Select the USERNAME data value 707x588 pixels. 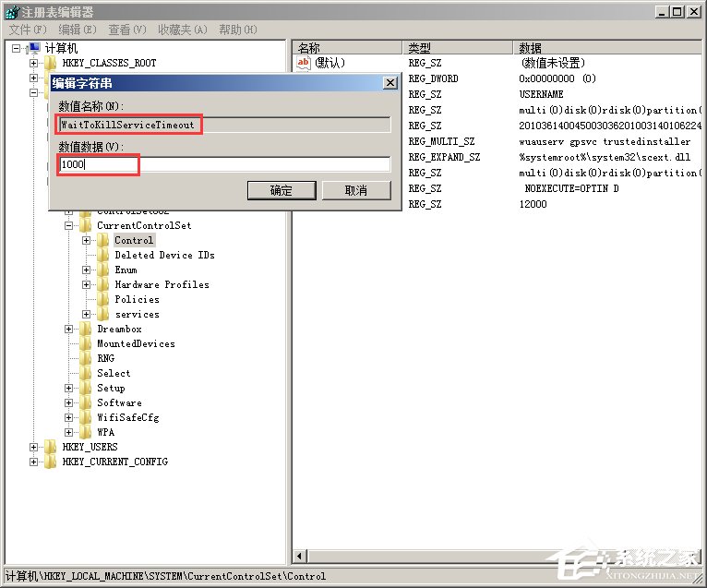[541, 94]
